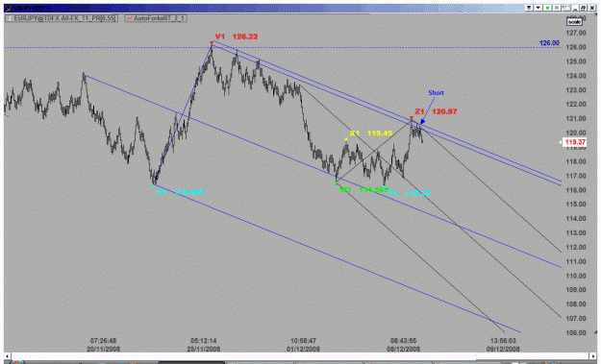Click the 114.00 price axis label
The width and height of the screenshot is (601, 364).
coord(576,219)
